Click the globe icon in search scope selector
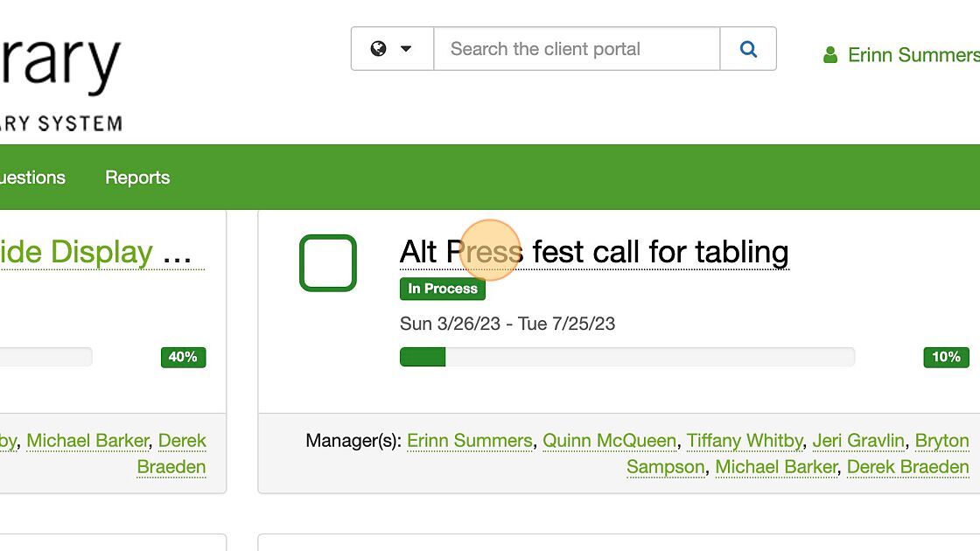 378,49
